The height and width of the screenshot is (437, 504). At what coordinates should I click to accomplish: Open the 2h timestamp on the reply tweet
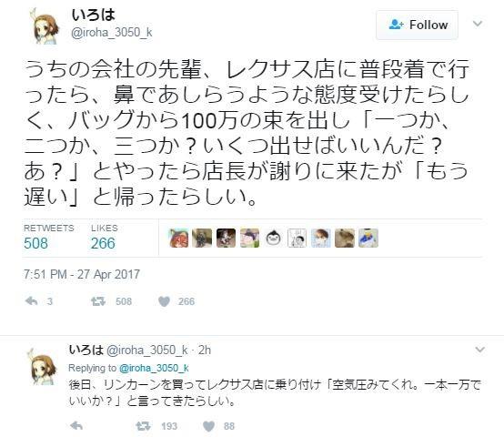[205, 350]
